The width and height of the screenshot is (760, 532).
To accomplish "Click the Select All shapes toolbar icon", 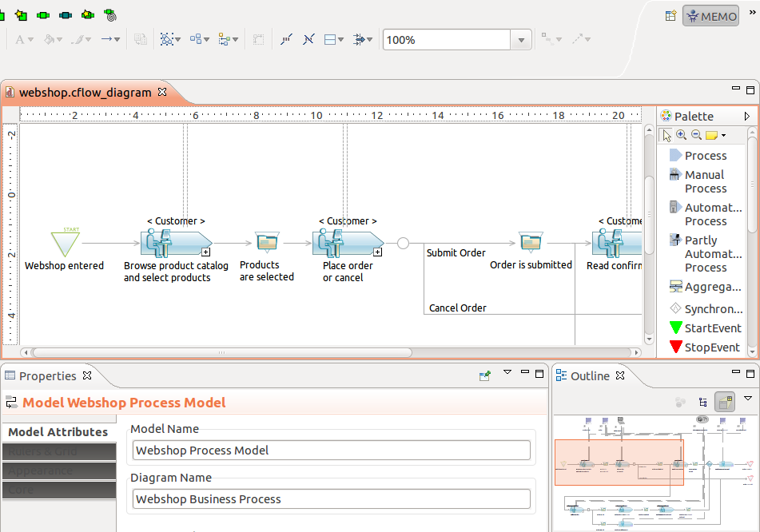I will tap(167, 39).
